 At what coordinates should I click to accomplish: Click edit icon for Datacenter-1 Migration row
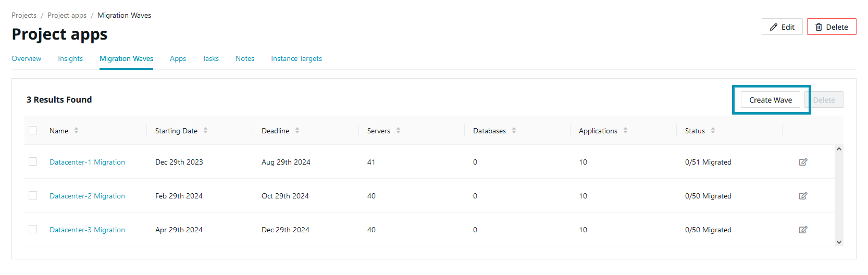(x=803, y=162)
